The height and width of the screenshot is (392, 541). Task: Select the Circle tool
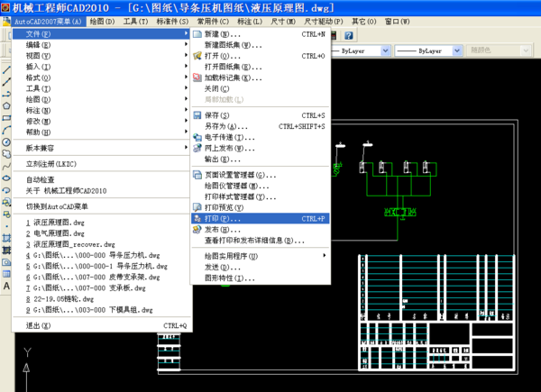coord(6,142)
